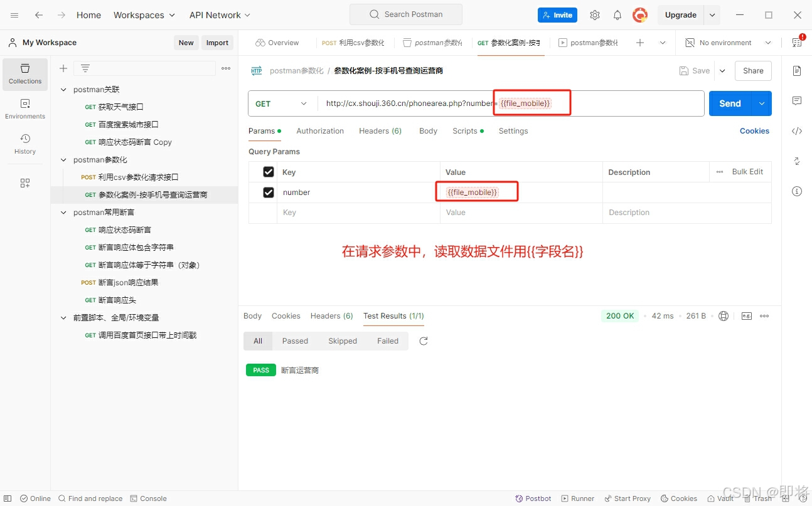Toggle the sidebar from the status bar

tap(8, 498)
